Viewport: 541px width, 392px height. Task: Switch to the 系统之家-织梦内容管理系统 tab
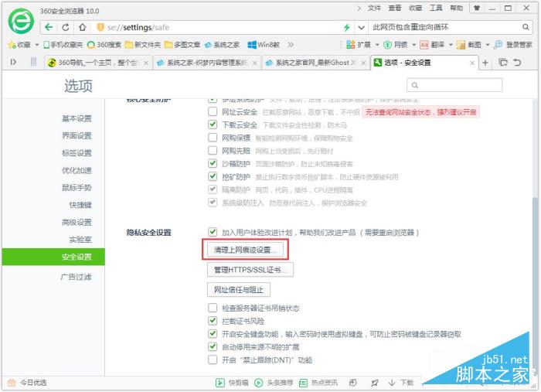[x=206, y=63]
